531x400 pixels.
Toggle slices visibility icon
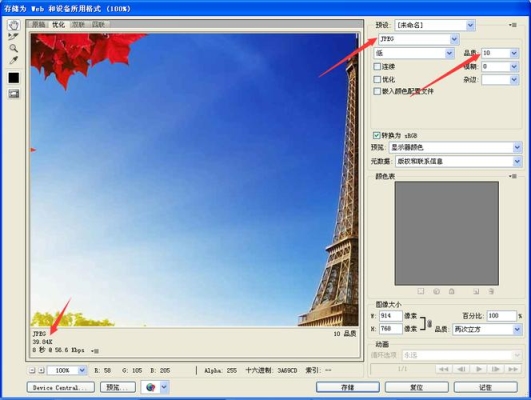click(14, 94)
